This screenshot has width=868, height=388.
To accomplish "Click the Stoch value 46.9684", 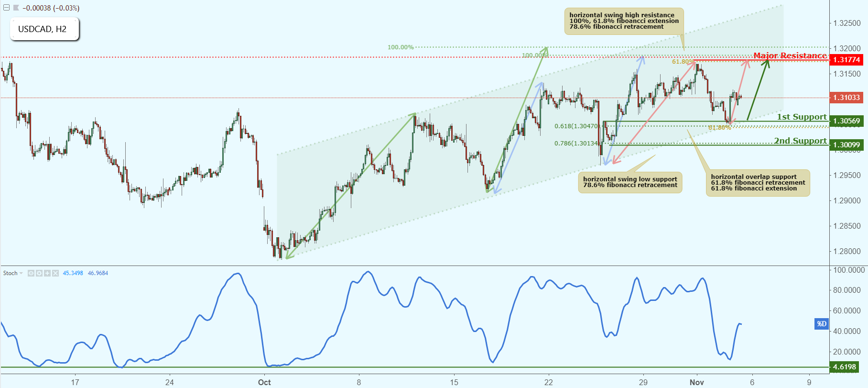I will click(x=98, y=273).
